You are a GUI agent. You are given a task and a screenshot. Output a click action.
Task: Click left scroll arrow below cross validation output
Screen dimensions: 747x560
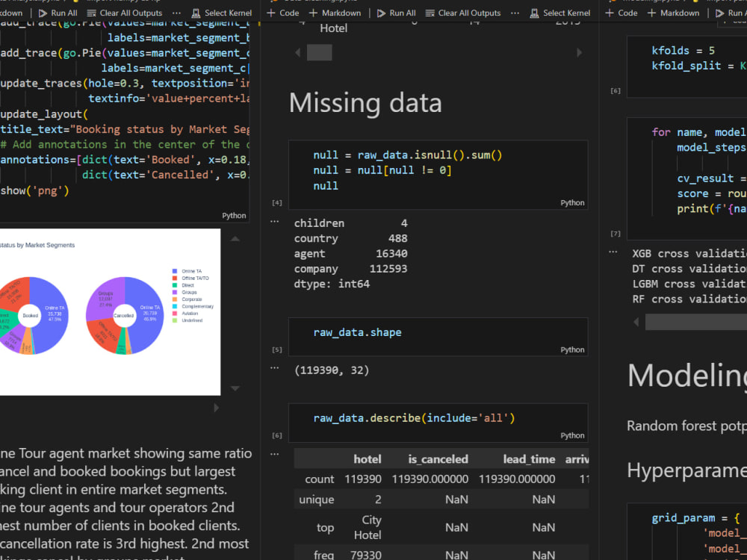(x=636, y=323)
